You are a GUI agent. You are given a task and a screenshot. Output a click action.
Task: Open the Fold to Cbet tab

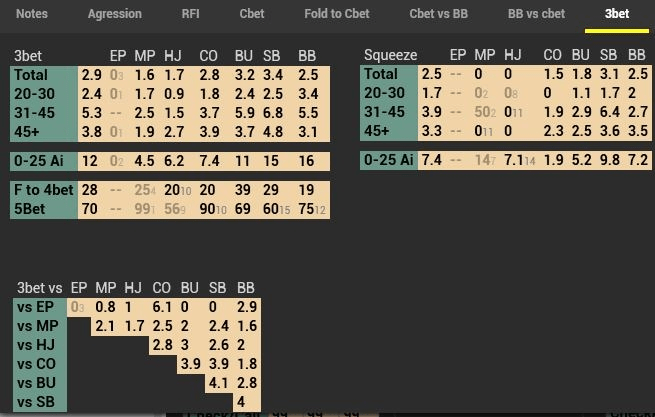point(337,14)
